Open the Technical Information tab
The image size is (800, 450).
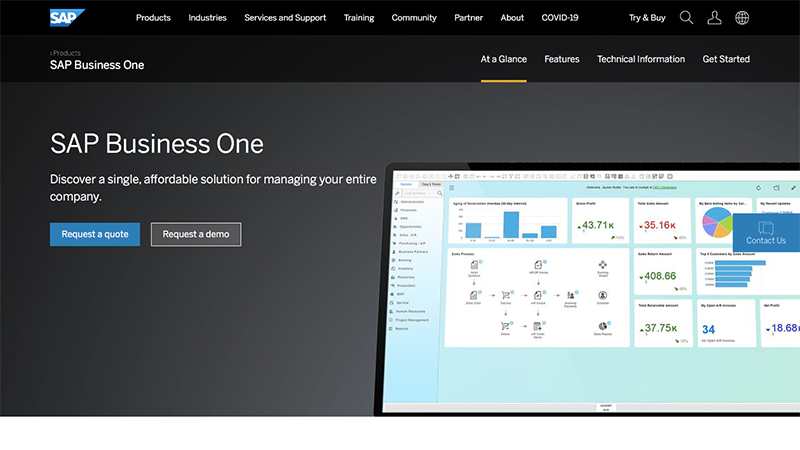click(x=641, y=59)
